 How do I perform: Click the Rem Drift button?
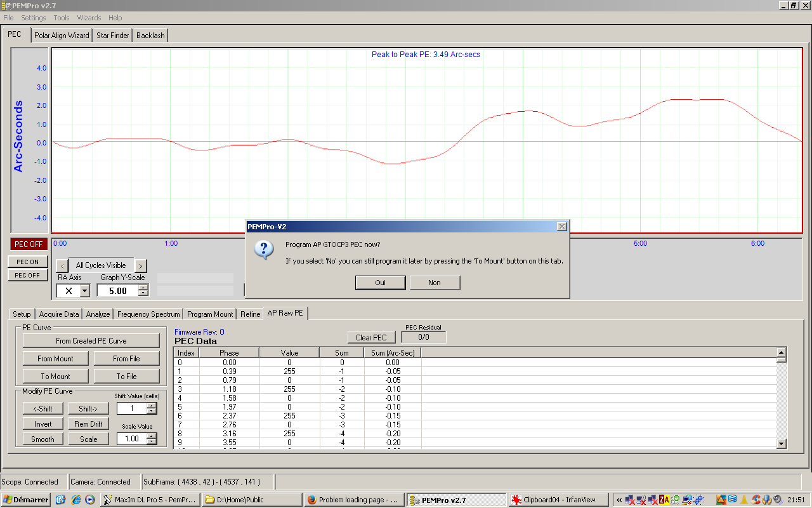point(88,424)
